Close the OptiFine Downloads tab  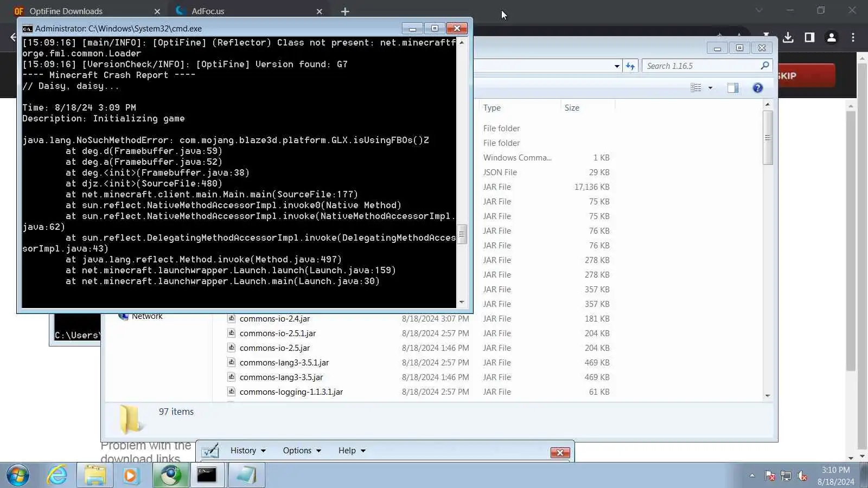click(x=157, y=11)
